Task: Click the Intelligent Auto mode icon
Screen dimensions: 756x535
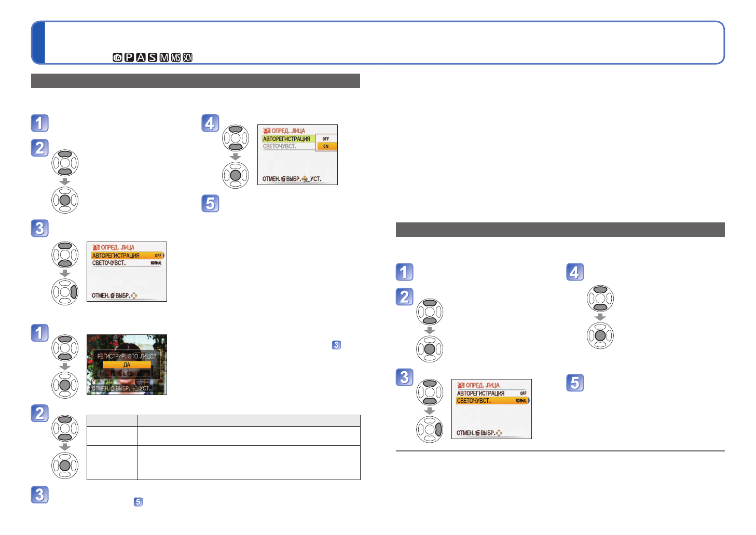Action: tap(117, 58)
